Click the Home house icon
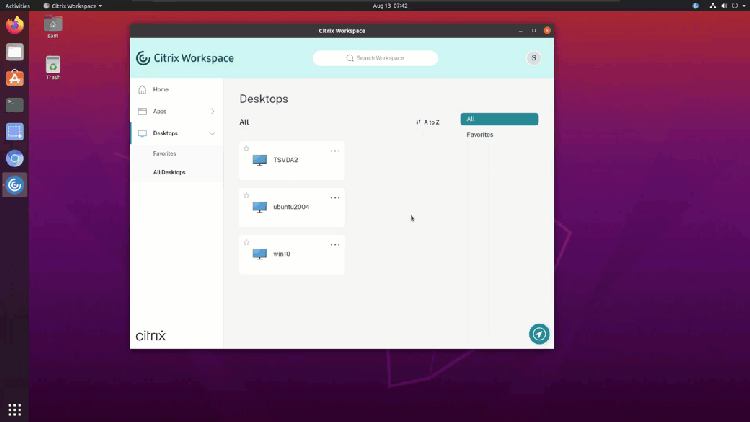Image resolution: width=750 pixels, height=422 pixels. click(x=142, y=89)
